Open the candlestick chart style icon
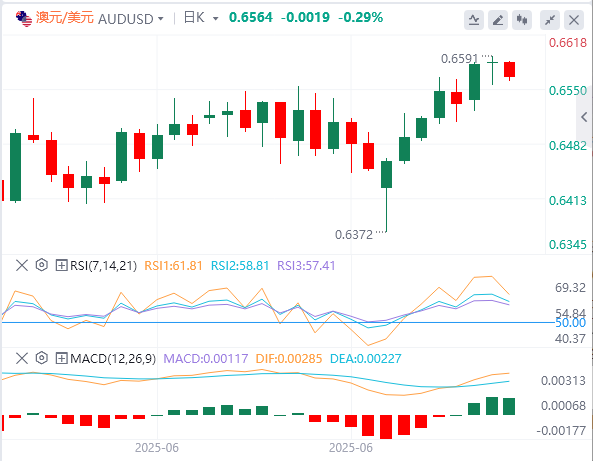593x461 pixels. click(522, 20)
